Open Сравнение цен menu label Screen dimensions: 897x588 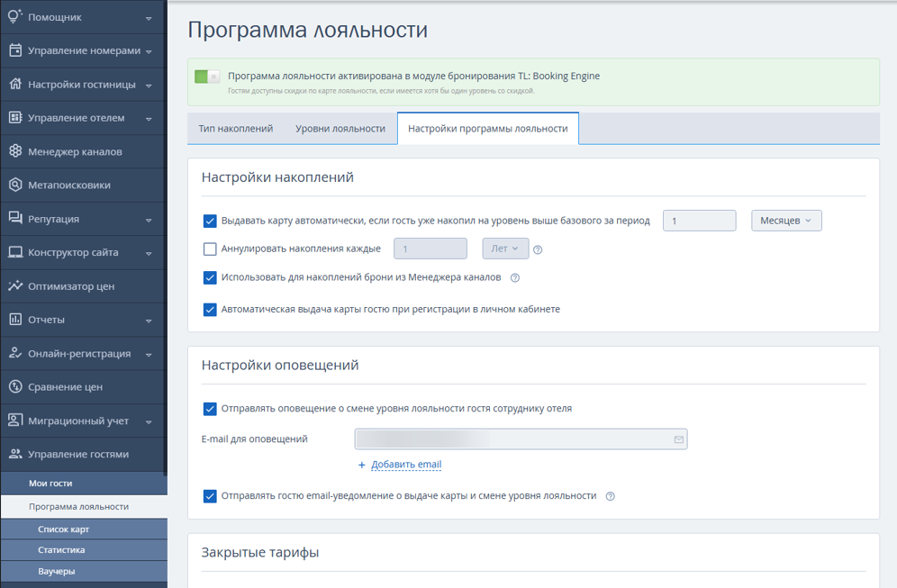pos(65,386)
